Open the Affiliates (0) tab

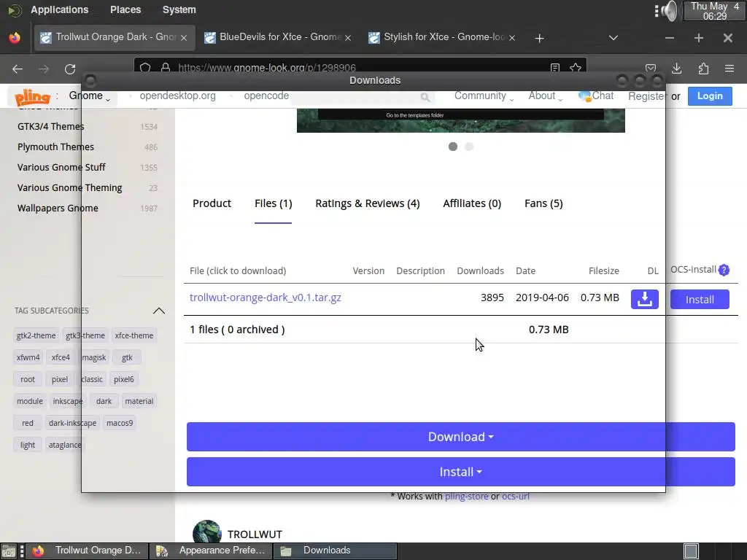click(472, 204)
